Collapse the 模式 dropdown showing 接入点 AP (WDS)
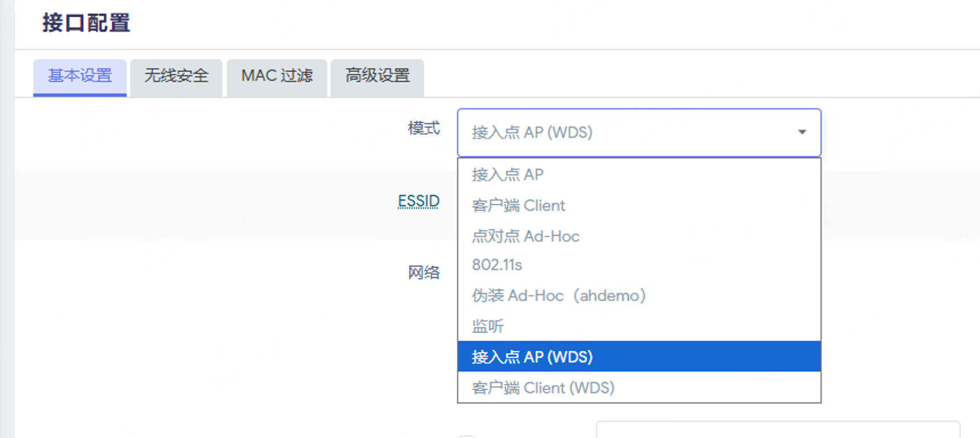The width and height of the screenshot is (980, 438). click(639, 133)
